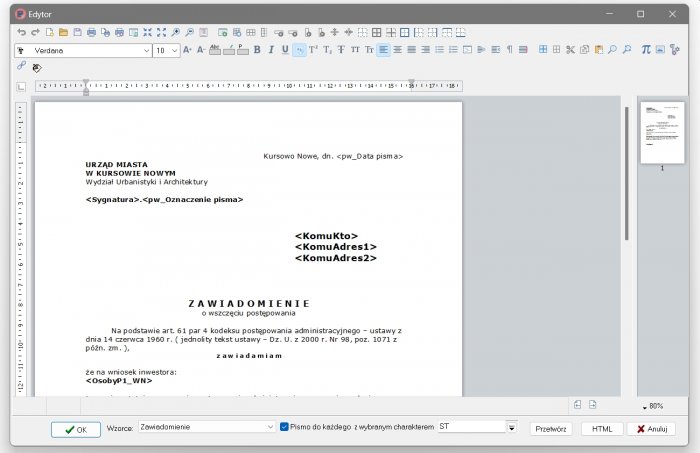700x453 pixels.
Task: Expand the Wzorzec template dropdown
Action: pos(270,427)
